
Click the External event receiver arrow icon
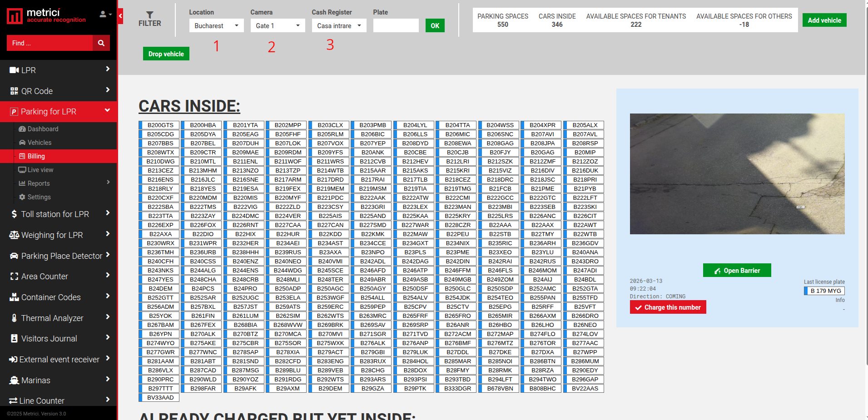click(x=13, y=360)
